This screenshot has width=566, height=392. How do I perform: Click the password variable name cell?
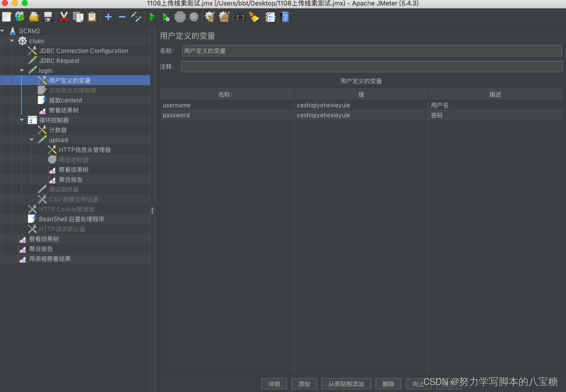(227, 115)
